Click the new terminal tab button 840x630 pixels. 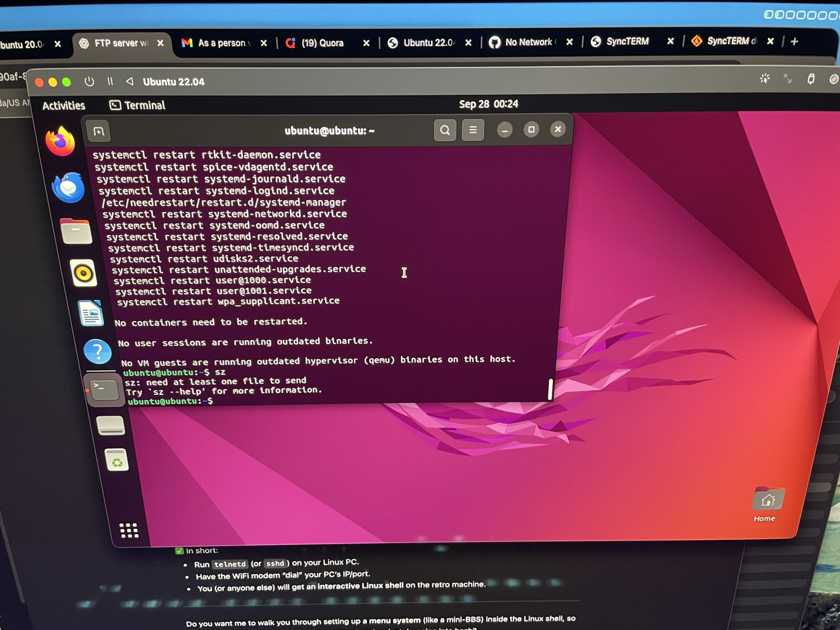point(98,131)
